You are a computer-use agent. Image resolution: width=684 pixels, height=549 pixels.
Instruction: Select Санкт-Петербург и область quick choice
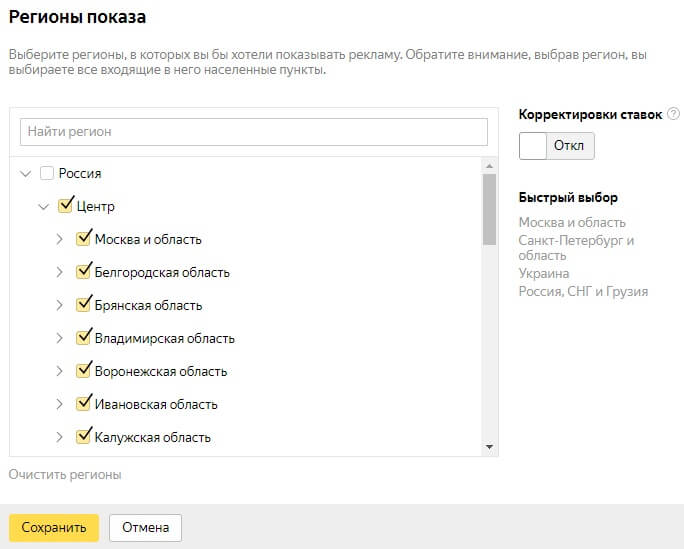(576, 247)
